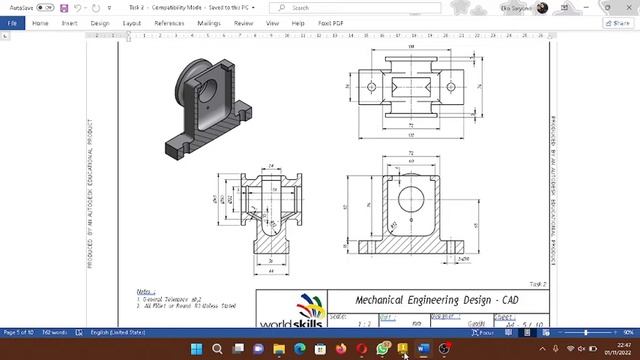
Task: Go to the View tab
Action: click(x=272, y=23)
